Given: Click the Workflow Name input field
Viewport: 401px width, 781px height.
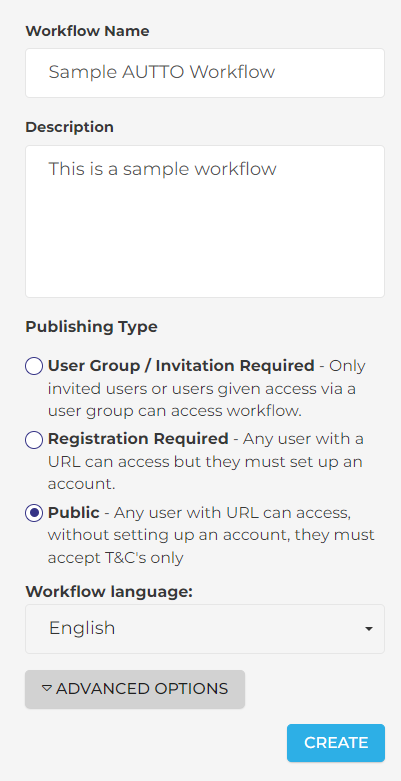Looking at the screenshot, I should (x=205, y=73).
